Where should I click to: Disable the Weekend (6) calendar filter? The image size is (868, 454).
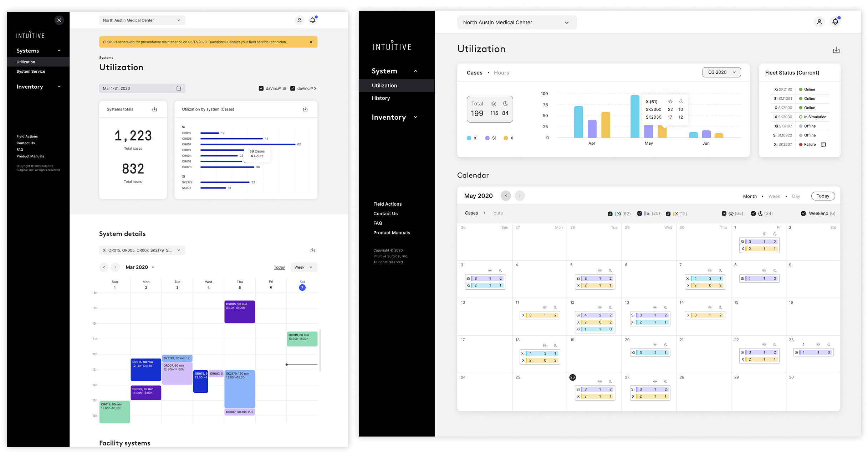click(803, 213)
